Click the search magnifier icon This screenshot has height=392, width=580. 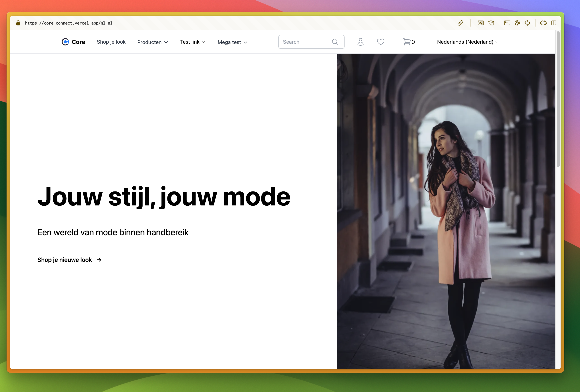point(335,42)
